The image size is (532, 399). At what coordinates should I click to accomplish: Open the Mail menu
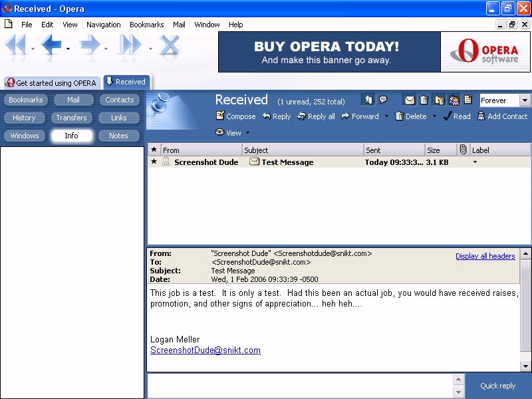(179, 25)
